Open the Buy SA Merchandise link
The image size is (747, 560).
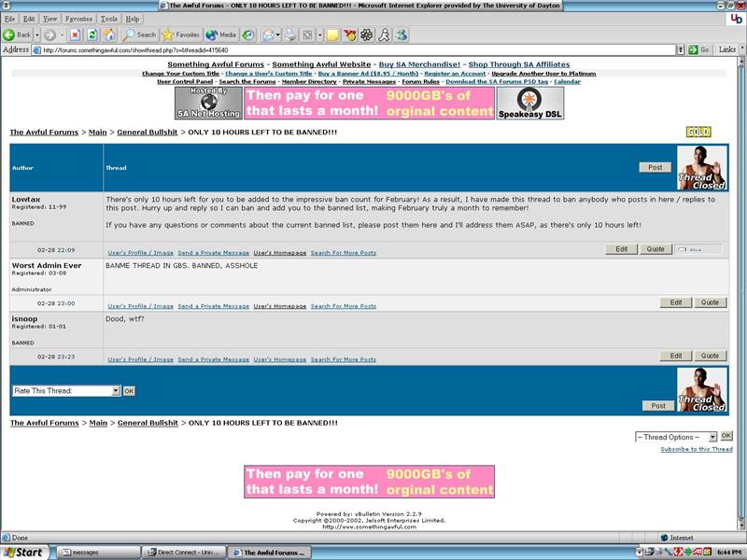coord(419,64)
